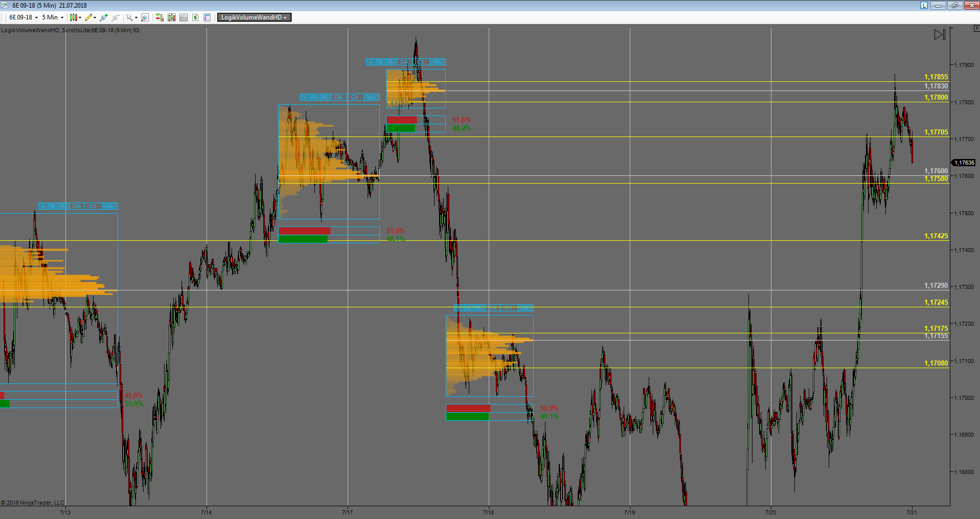980x519 pixels.
Task: Open the indicators line-chart icon
Action: (184, 17)
